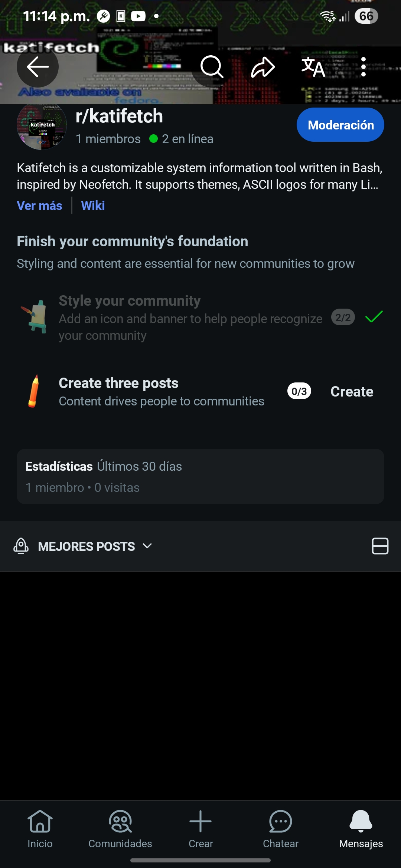
Task: Switch the post card layout view
Action: [380, 546]
